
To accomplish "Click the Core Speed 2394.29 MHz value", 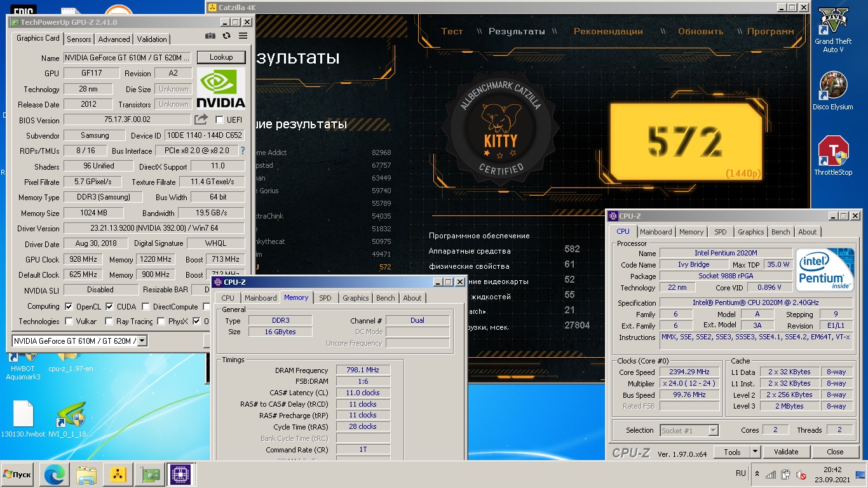I will point(689,372).
